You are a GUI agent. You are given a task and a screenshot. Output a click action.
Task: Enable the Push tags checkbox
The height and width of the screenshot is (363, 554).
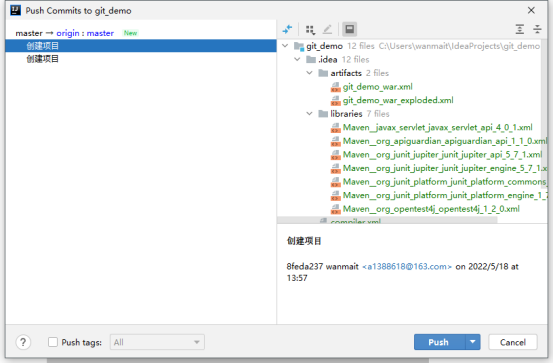[x=53, y=342]
